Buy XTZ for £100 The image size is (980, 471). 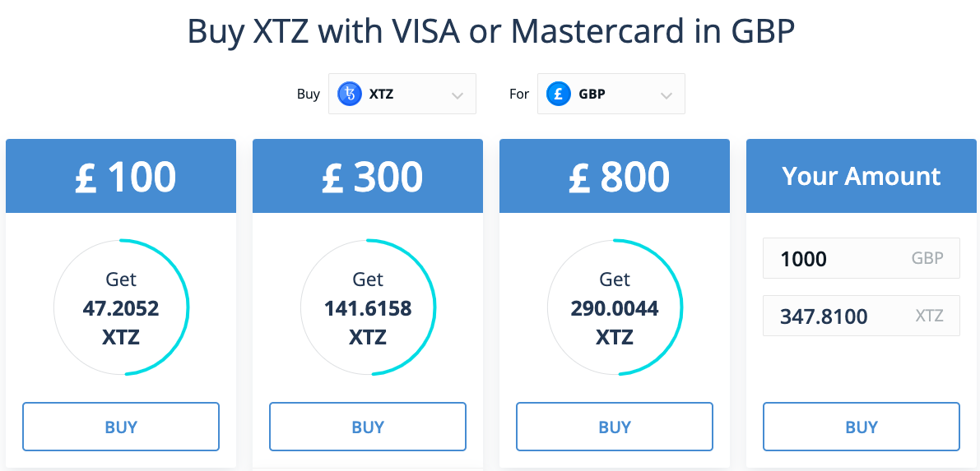coord(121,427)
